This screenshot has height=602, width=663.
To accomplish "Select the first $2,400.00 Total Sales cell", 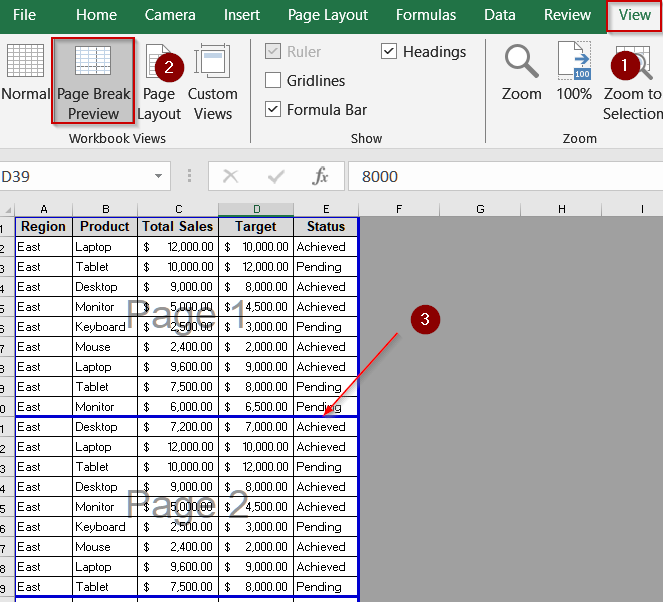I will 178,347.
